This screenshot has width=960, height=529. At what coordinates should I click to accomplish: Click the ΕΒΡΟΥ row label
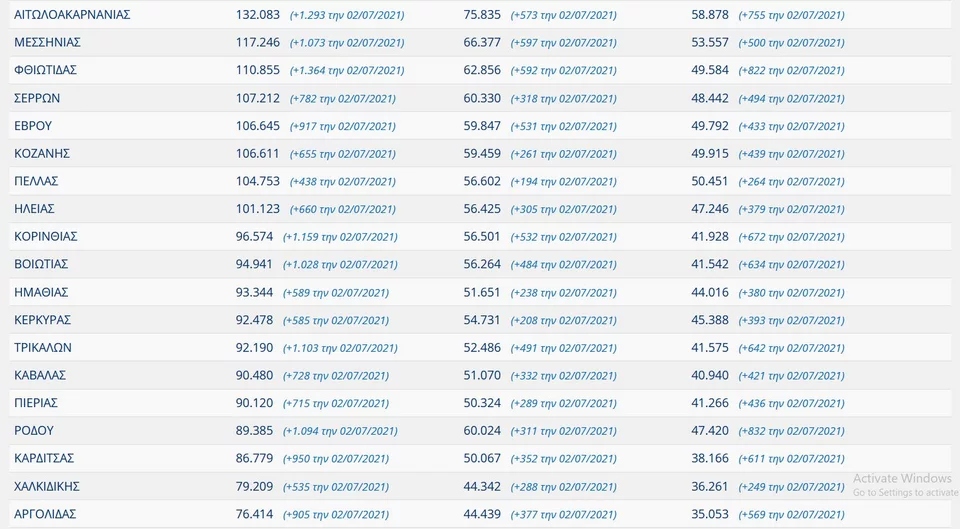tap(33, 126)
